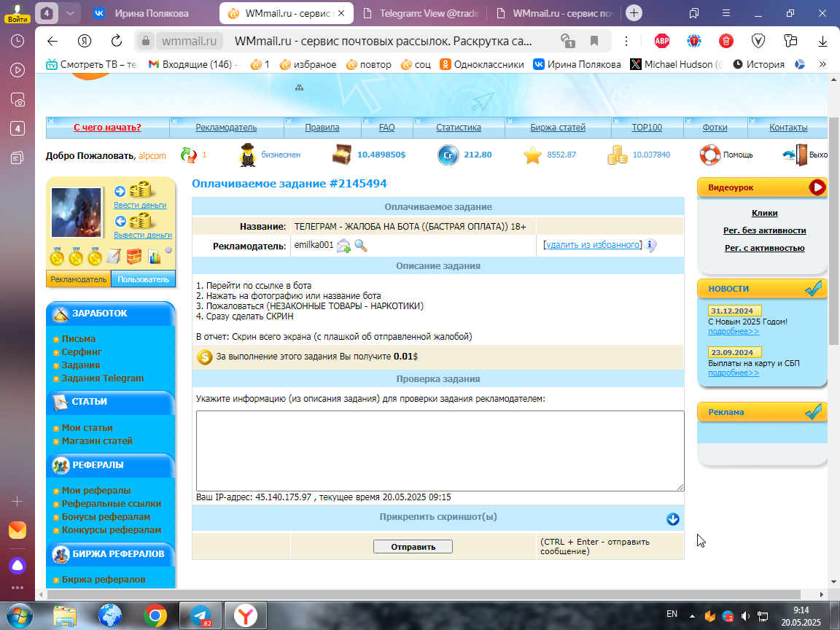Click the volume speaker tray icon
The height and width of the screenshot is (630, 840).
(x=745, y=616)
